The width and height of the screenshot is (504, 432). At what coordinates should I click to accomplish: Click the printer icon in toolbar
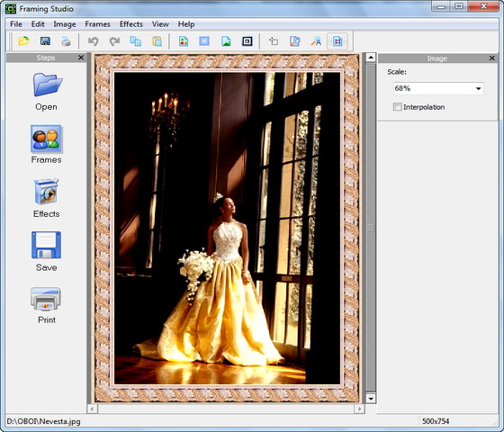(67, 41)
